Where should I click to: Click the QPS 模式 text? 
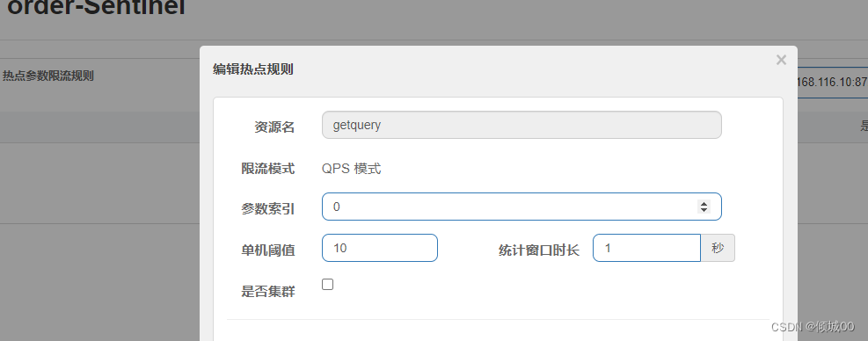point(352,168)
